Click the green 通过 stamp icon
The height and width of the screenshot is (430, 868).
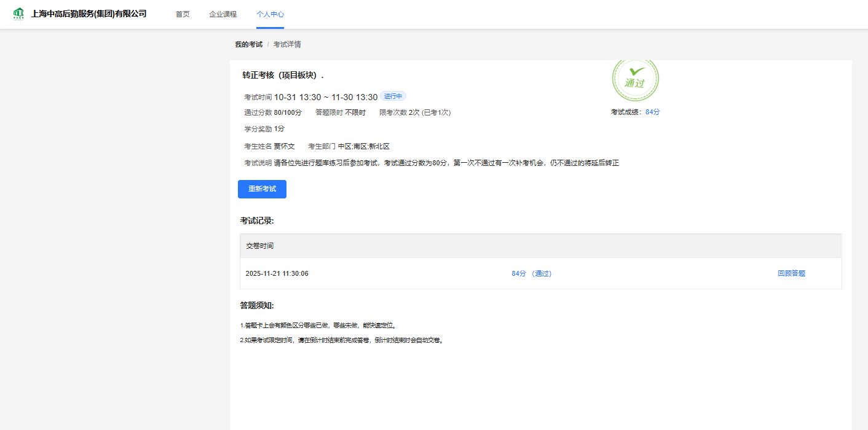click(635, 79)
